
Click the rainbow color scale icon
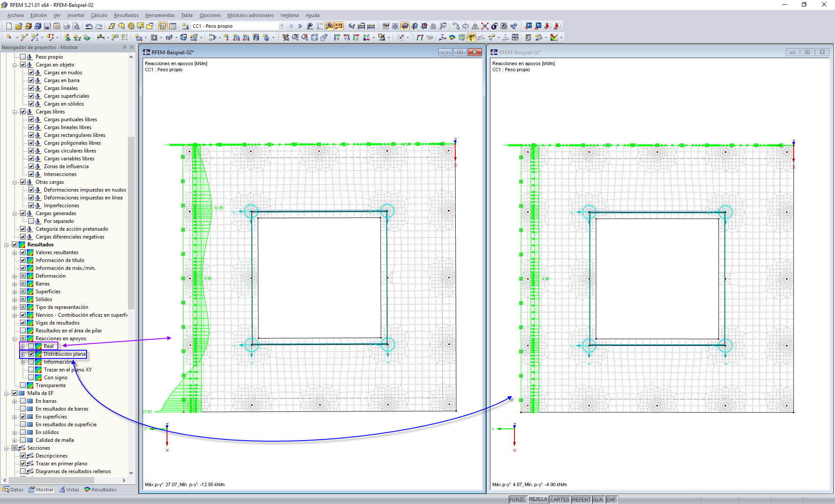point(554,37)
